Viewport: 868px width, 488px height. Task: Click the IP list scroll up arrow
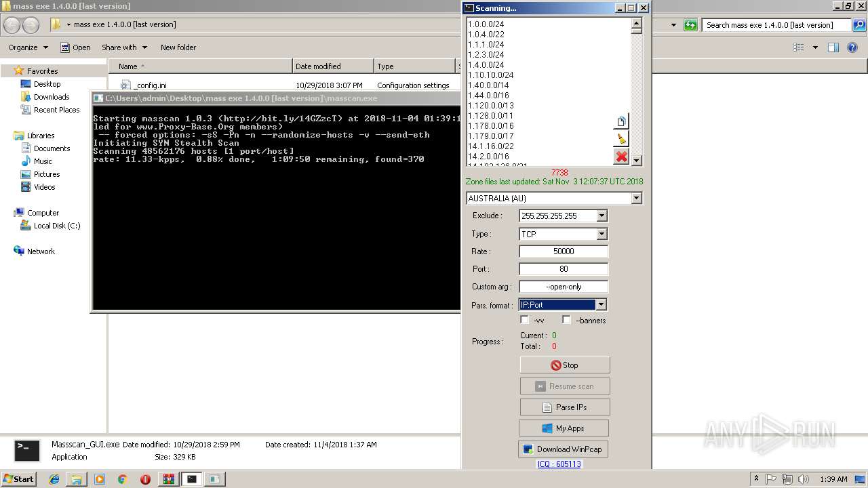(x=637, y=23)
